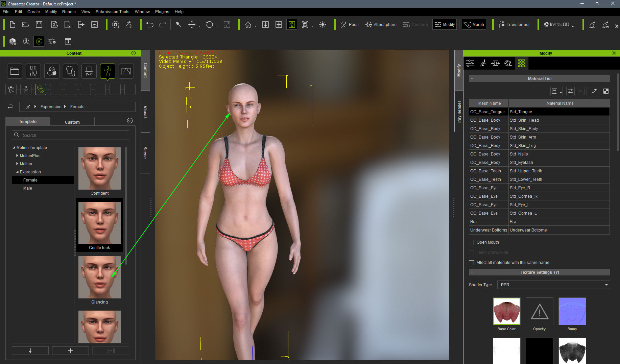Select the arrow selection tool
Image resolution: width=620 pixels, height=364 pixels.
coord(178,25)
